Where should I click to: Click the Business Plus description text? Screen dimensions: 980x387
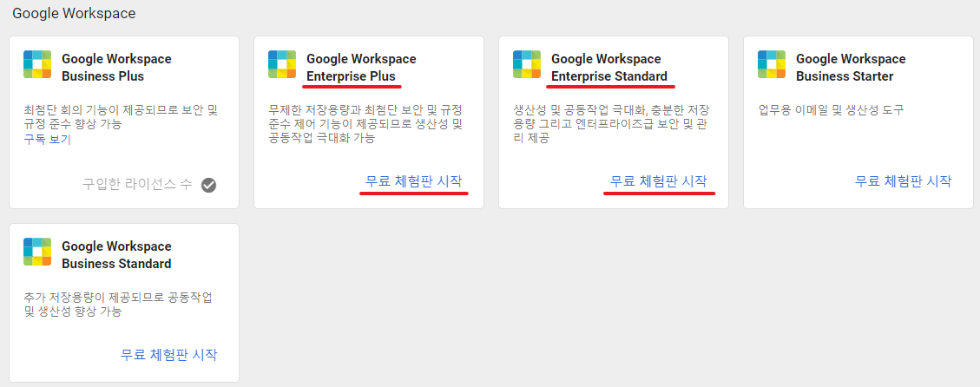tap(122, 117)
